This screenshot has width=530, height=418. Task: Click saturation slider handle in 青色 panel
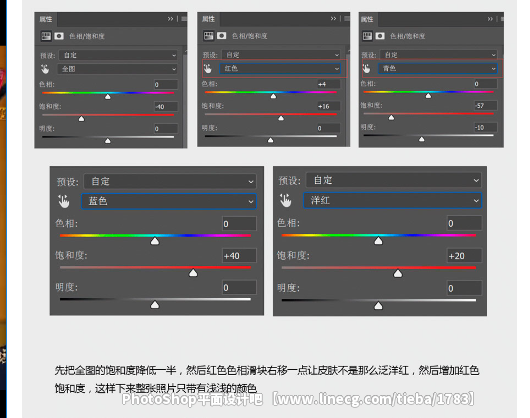coord(391,118)
